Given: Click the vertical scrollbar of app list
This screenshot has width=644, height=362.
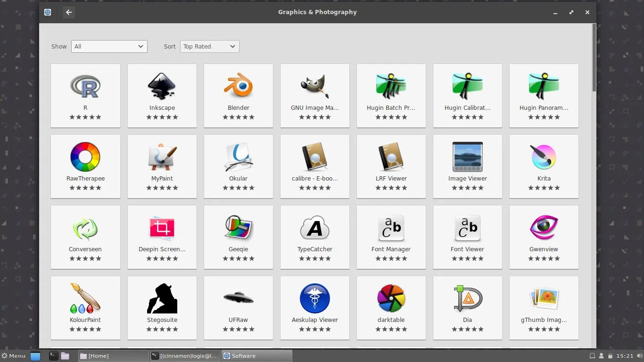Looking at the screenshot, I should pos(594,58).
